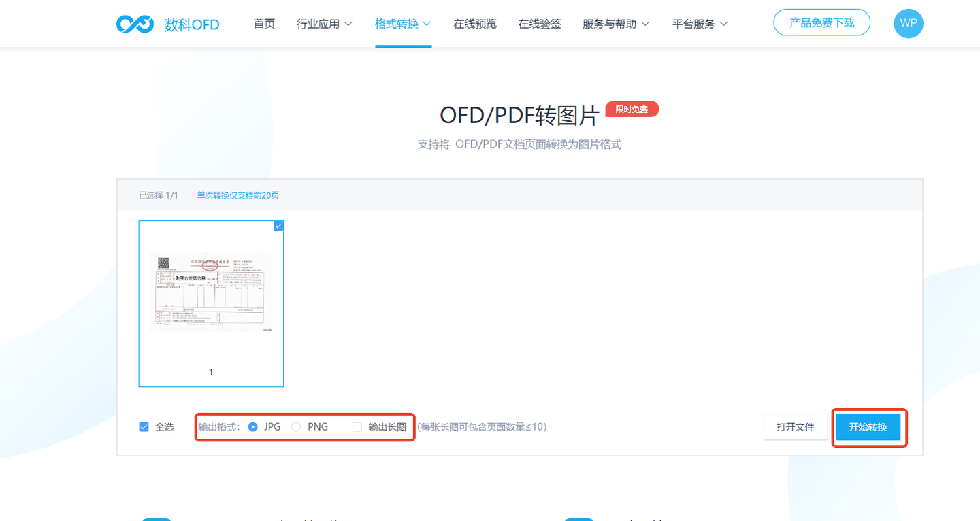The width and height of the screenshot is (980, 521).
Task: Start conversion with the 开始转换 button
Action: click(x=869, y=426)
